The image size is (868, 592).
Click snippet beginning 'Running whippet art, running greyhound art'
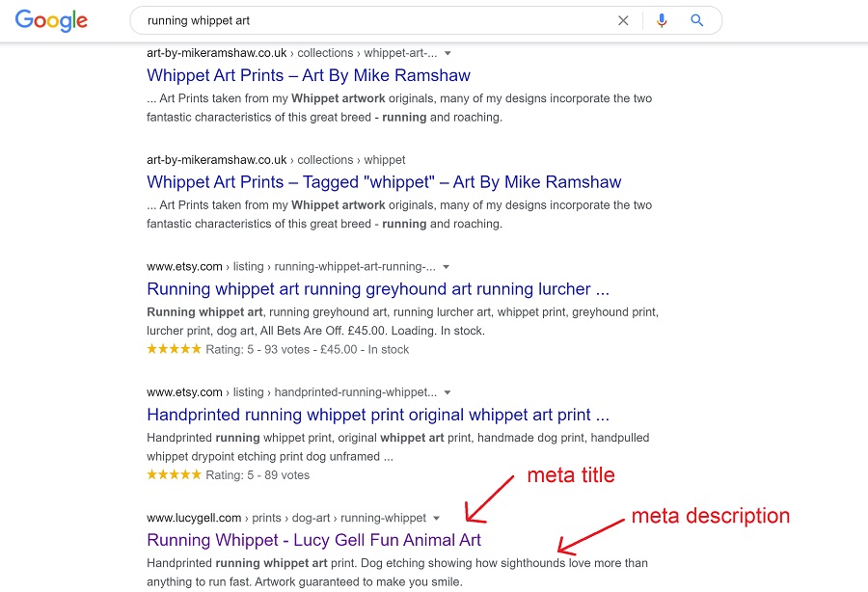tap(402, 321)
